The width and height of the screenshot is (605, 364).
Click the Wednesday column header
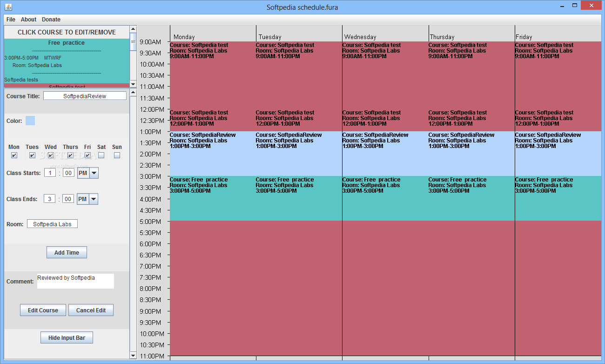(x=360, y=37)
